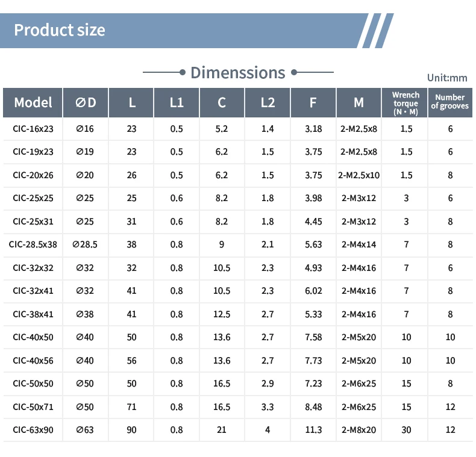476x457 pixels.
Task: Select model cell 'CIC-28.5x38'
Action: point(33,244)
